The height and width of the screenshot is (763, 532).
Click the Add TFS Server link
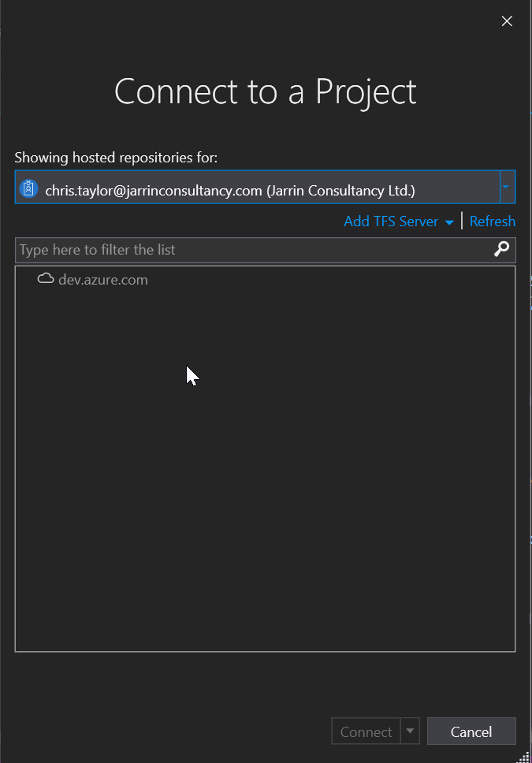pyautogui.click(x=391, y=221)
